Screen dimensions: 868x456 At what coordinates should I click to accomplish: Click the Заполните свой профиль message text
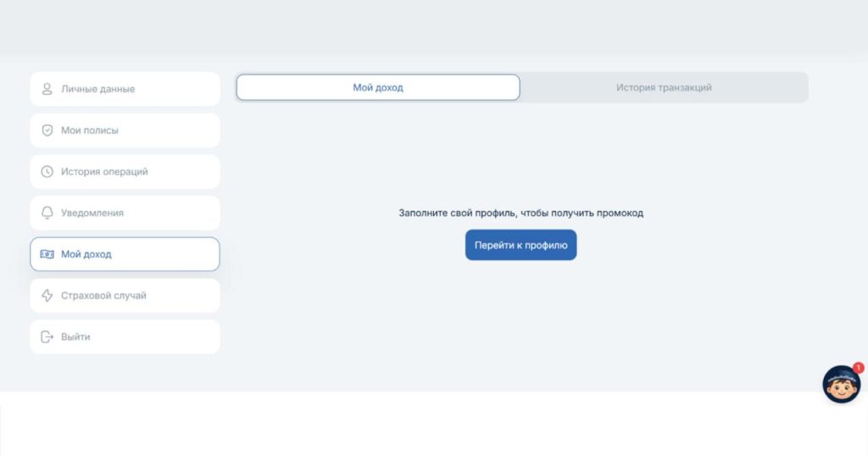pos(520,213)
